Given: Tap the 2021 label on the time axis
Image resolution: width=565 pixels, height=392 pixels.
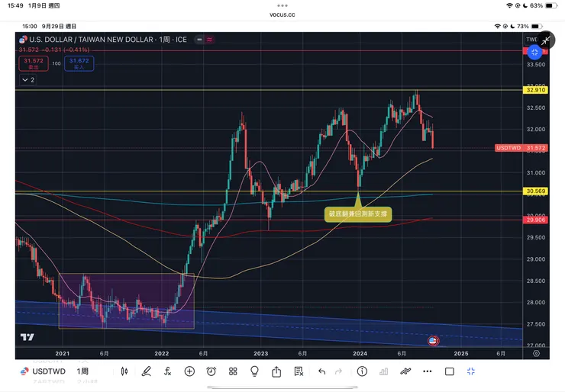Looking at the screenshot, I should (x=63, y=353).
